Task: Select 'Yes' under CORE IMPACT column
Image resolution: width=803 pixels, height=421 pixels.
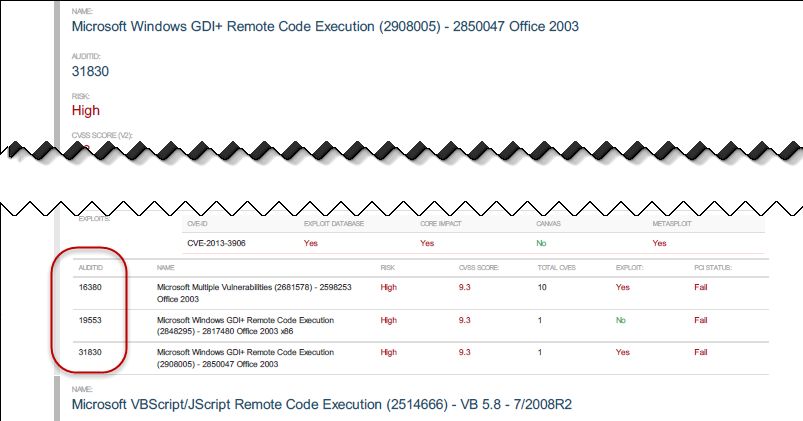Action: (x=427, y=243)
